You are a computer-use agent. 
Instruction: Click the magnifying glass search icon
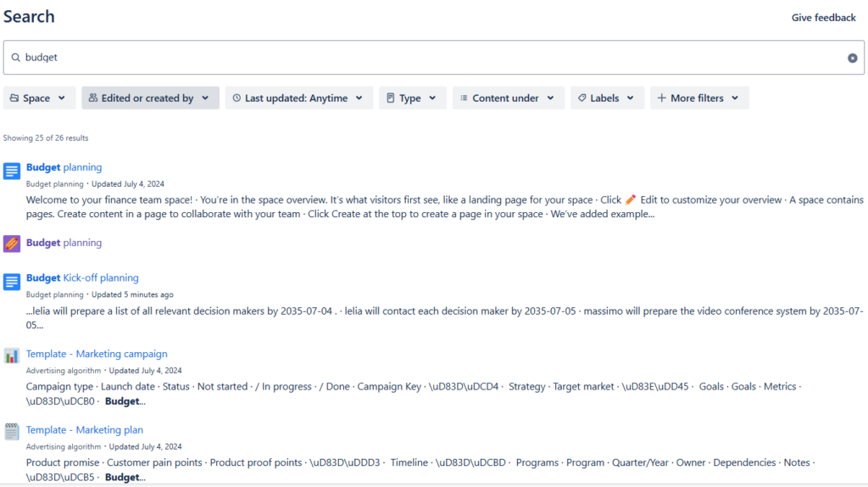click(x=15, y=58)
